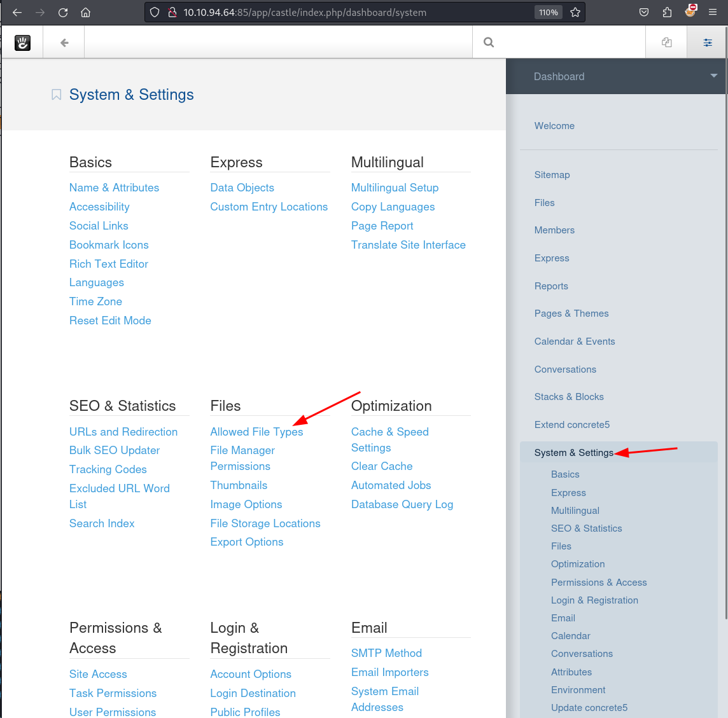Click the search magnifier icon
This screenshot has width=728, height=718.
[489, 43]
